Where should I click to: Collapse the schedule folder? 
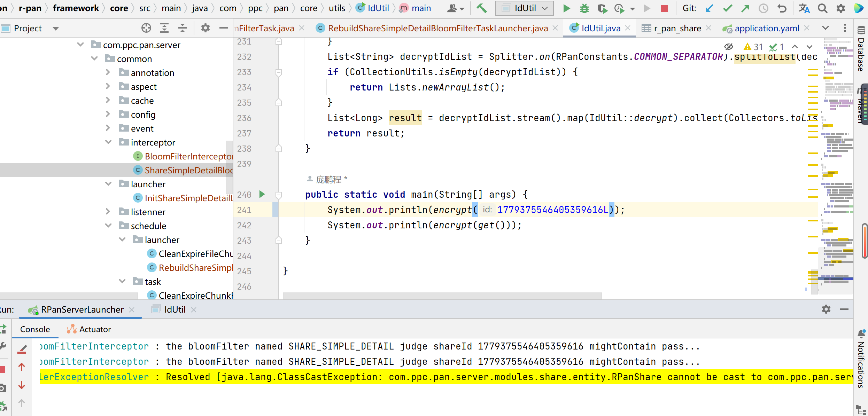pyautogui.click(x=108, y=226)
